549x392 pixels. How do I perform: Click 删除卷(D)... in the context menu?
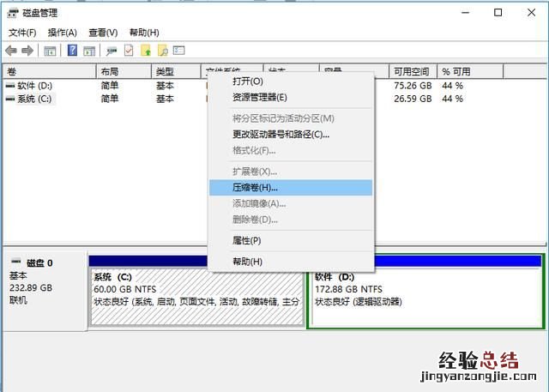coord(291,220)
